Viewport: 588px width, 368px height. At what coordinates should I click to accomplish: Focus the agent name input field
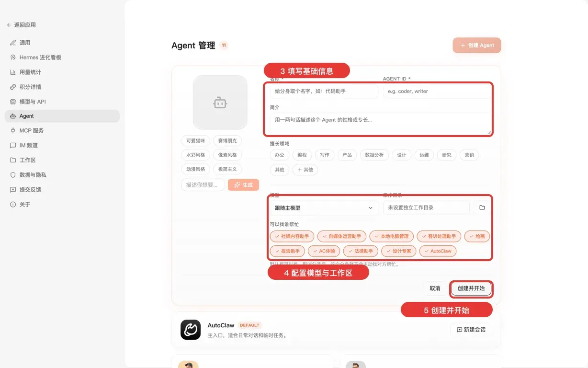click(324, 91)
